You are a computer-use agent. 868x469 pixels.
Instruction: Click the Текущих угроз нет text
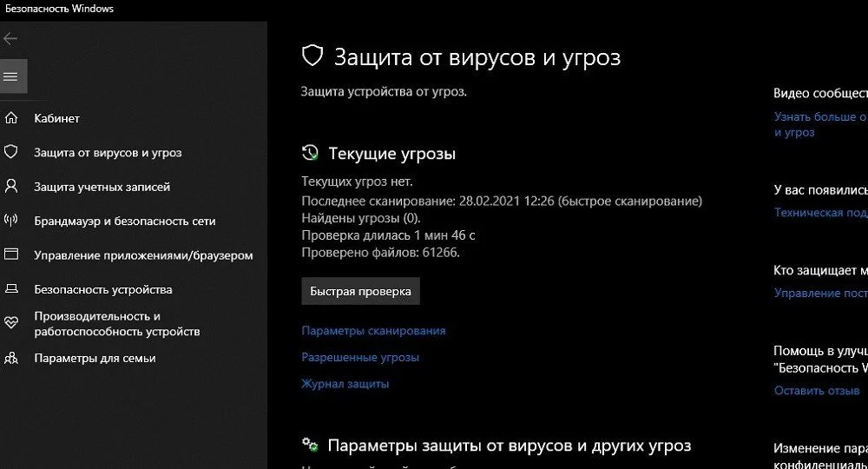point(357,181)
